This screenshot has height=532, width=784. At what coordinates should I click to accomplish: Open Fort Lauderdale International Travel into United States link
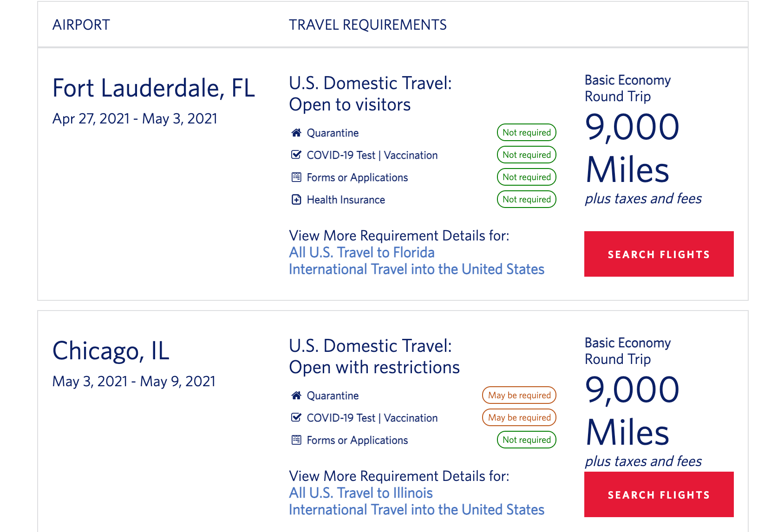click(416, 269)
